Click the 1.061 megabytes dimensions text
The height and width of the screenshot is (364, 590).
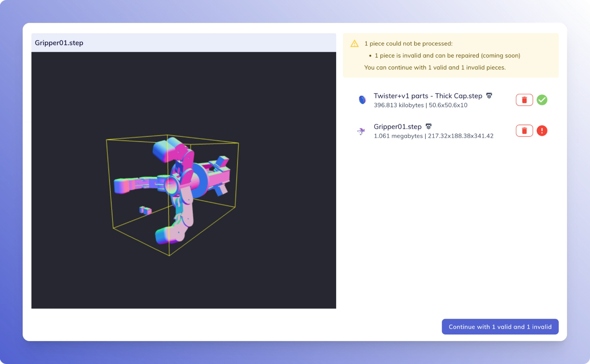[433, 136]
